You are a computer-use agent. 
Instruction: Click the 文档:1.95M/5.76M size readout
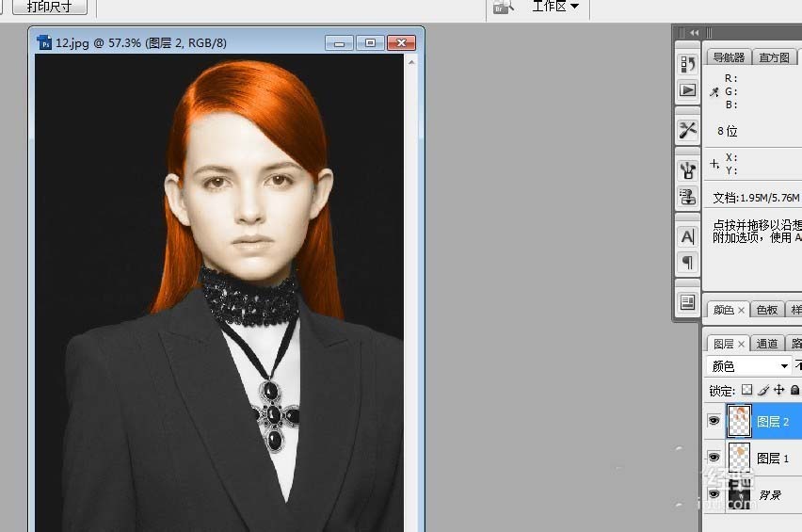point(756,198)
